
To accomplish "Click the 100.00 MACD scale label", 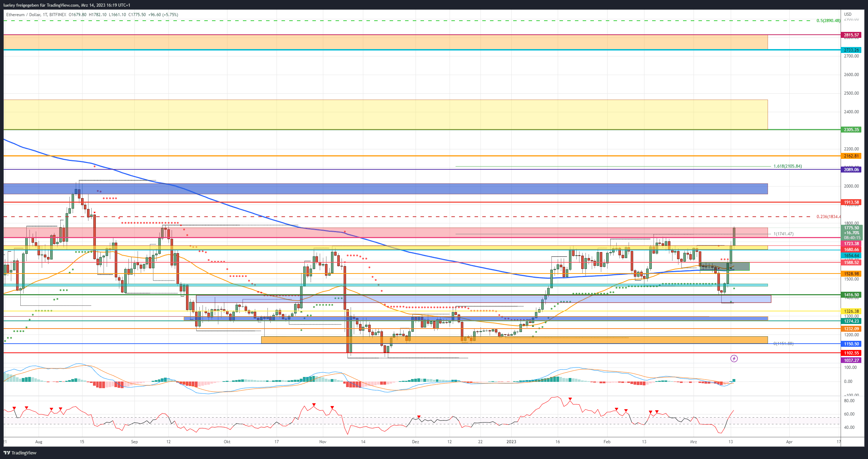I will [x=850, y=367].
